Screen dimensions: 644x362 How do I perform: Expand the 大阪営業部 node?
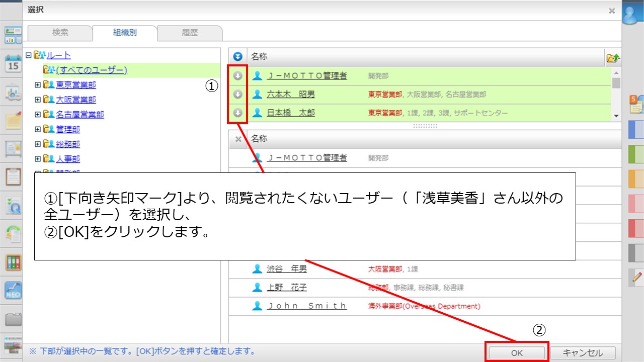38,100
